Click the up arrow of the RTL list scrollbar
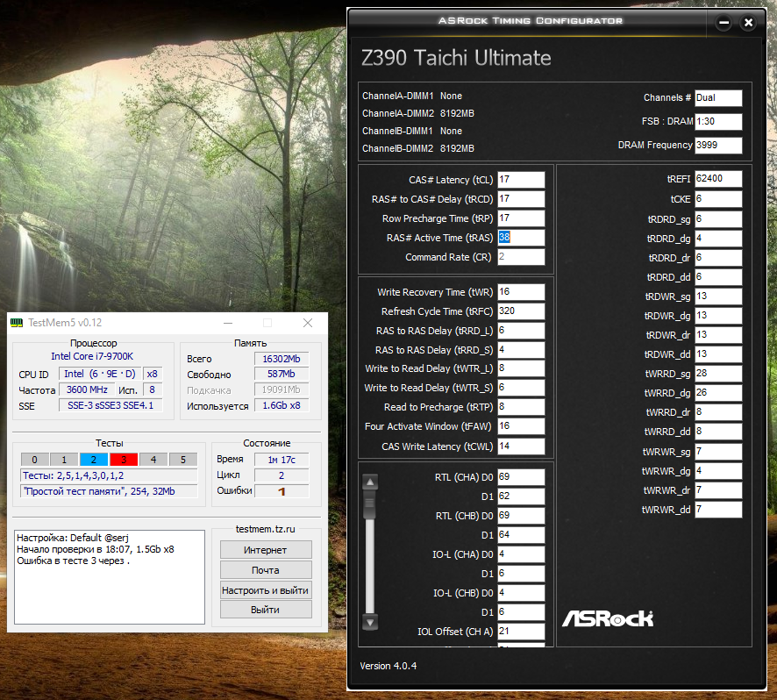 [x=370, y=482]
